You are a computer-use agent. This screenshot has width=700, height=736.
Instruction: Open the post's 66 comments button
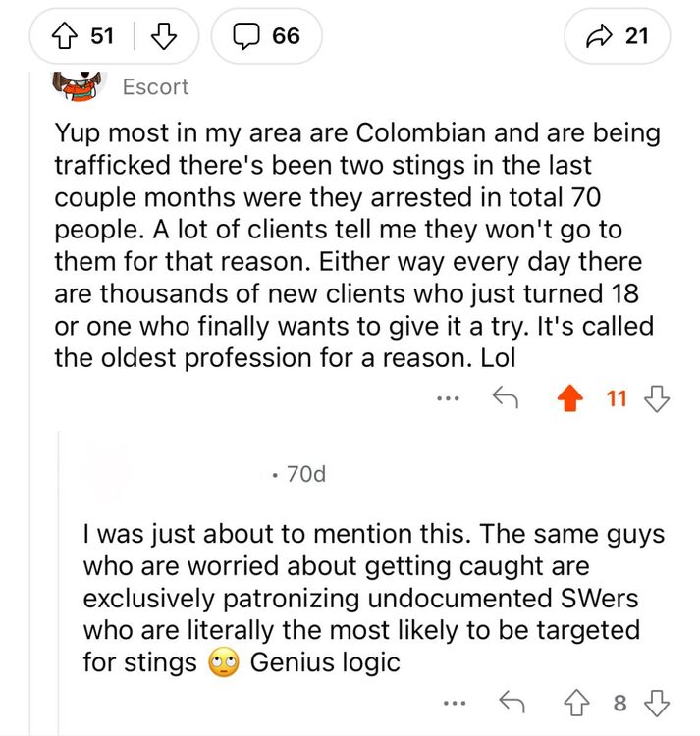265,36
